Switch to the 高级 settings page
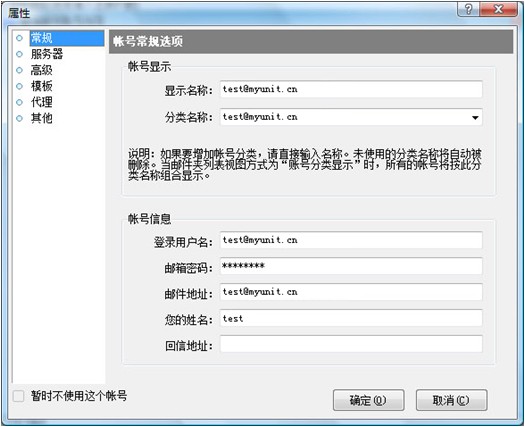Screen dimensions: 525x427 point(42,70)
